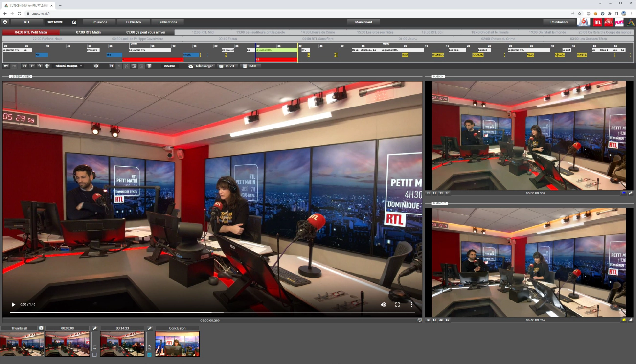
Task: Click the Réinitialiser button
Action: tap(559, 22)
